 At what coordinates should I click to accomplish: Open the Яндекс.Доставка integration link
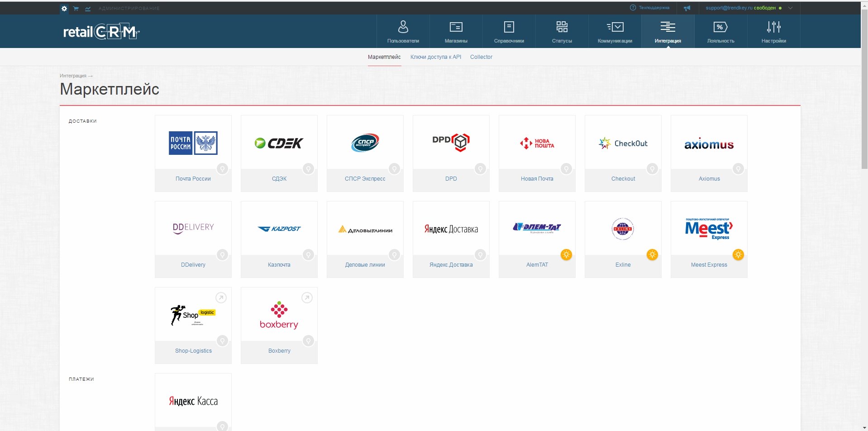[451, 265]
